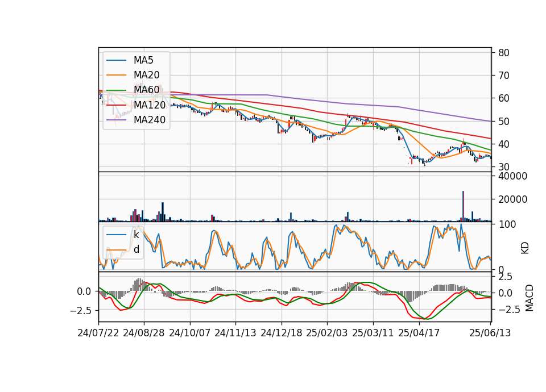Click the 20000 volume axis label

[x=513, y=199]
